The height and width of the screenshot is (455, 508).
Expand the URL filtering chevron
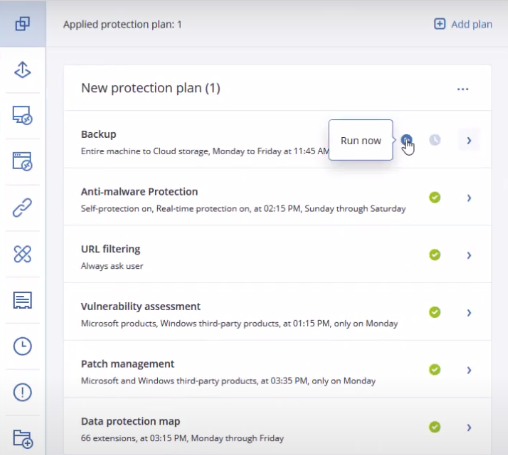(x=469, y=255)
